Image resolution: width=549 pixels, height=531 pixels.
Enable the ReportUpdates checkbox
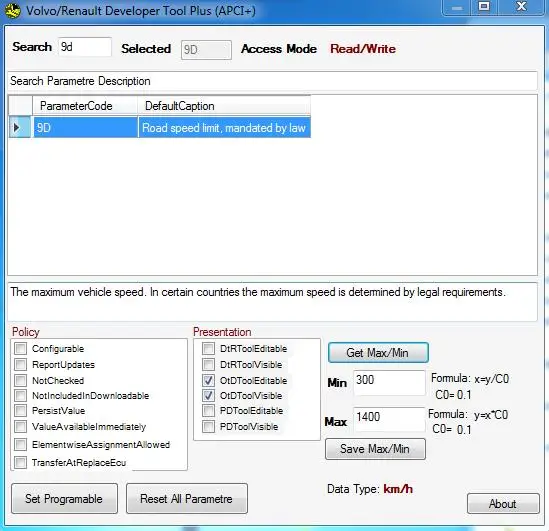(20, 364)
